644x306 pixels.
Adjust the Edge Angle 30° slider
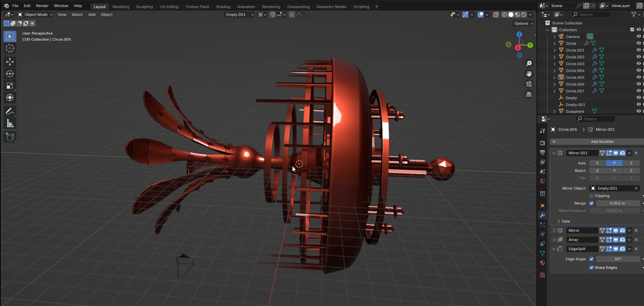[x=618, y=259]
